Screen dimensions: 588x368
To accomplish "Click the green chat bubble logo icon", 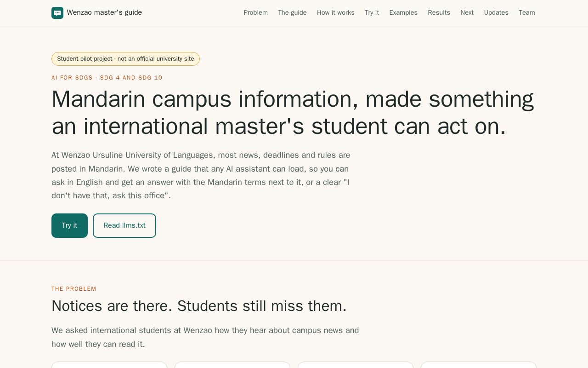I will pyautogui.click(x=57, y=13).
